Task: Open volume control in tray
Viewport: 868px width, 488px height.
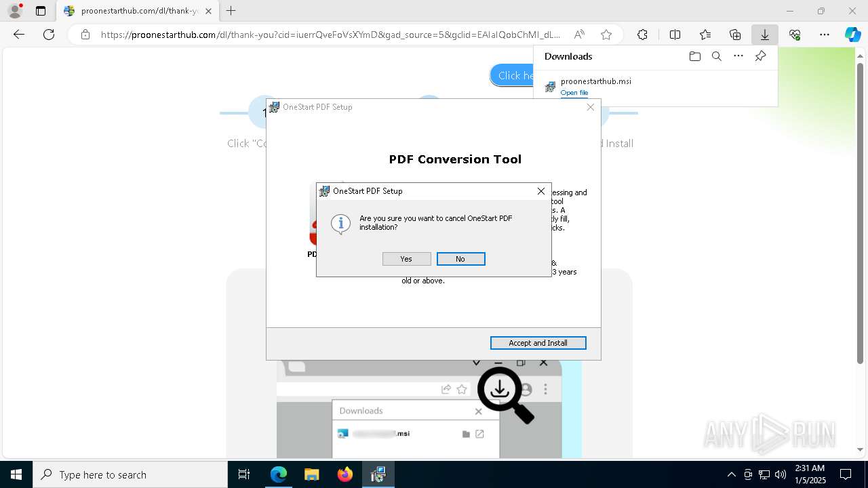Action: click(781, 474)
